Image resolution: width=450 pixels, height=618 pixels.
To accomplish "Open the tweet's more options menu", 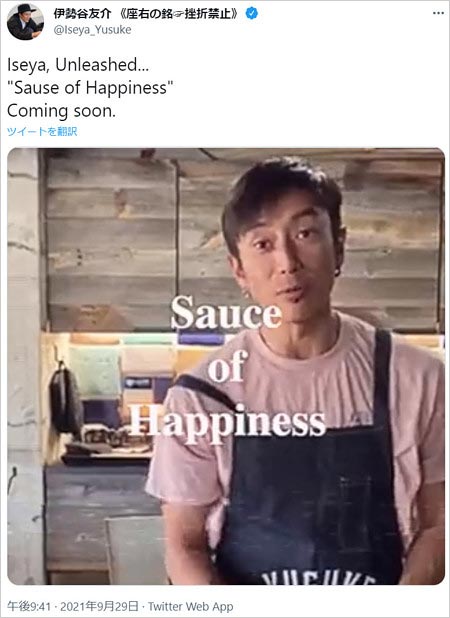I will [438, 13].
